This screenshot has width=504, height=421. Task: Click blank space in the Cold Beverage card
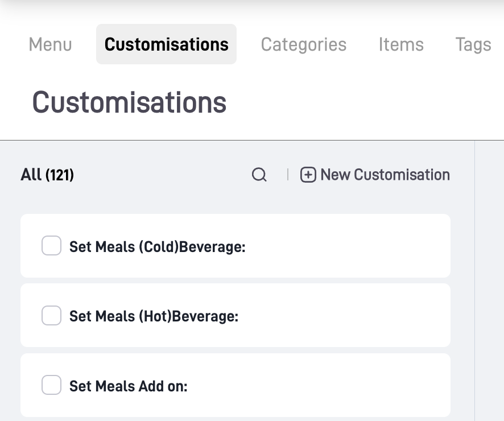click(x=353, y=246)
